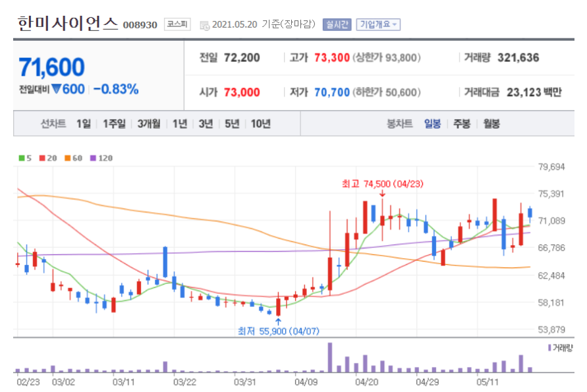Image resolution: width=587 pixels, height=392 pixels.
Task: Click the down triangle beside 600
Action: [x=57, y=89]
